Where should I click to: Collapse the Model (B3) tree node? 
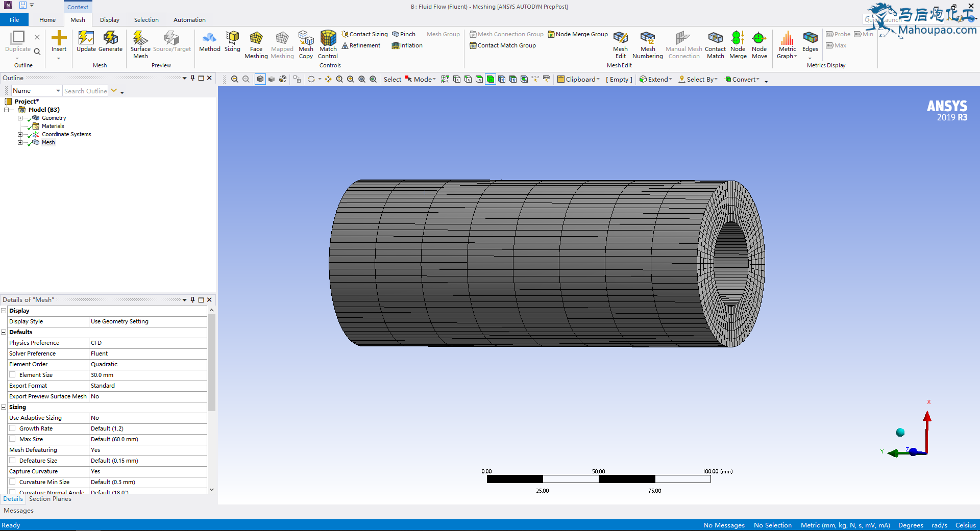[x=7, y=110]
